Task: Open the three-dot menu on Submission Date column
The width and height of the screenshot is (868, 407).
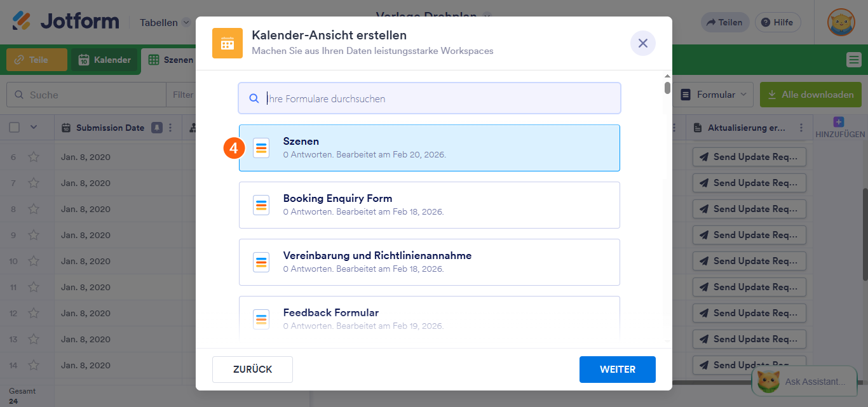Action: click(x=170, y=128)
